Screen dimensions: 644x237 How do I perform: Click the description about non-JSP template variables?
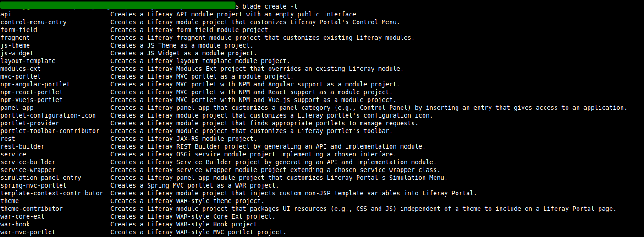294,193
